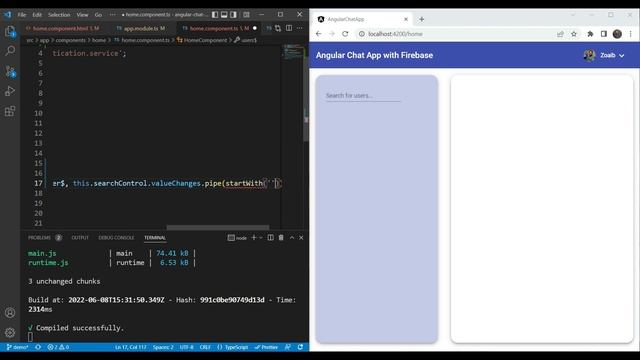Viewport: 640px width, 360px height.
Task: Go back in the Chrome browser
Action: point(319,34)
